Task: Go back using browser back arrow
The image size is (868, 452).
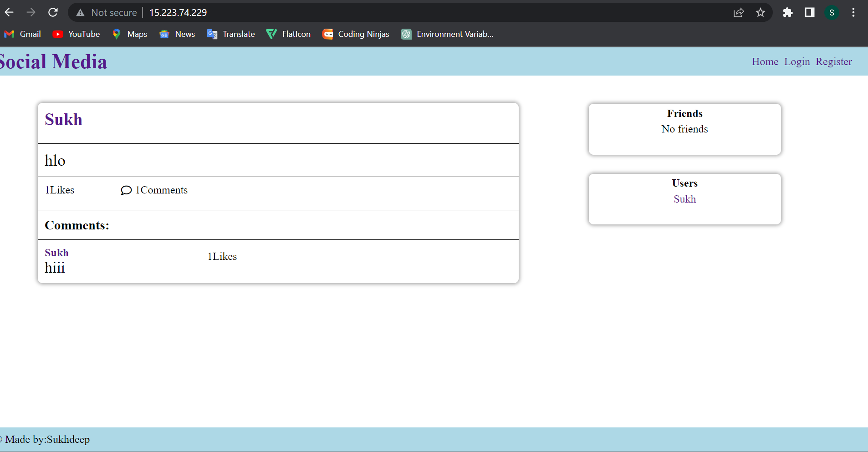Action: [x=9, y=12]
